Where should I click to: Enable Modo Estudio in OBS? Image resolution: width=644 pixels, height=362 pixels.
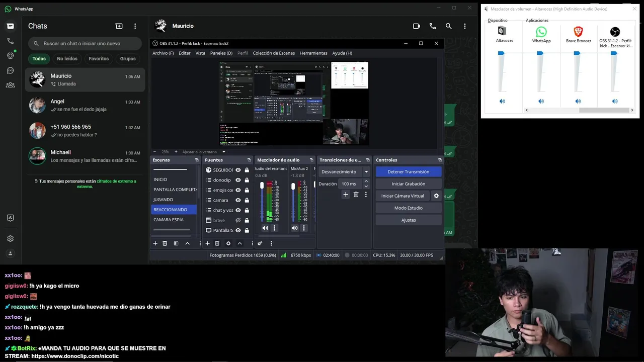(409, 208)
